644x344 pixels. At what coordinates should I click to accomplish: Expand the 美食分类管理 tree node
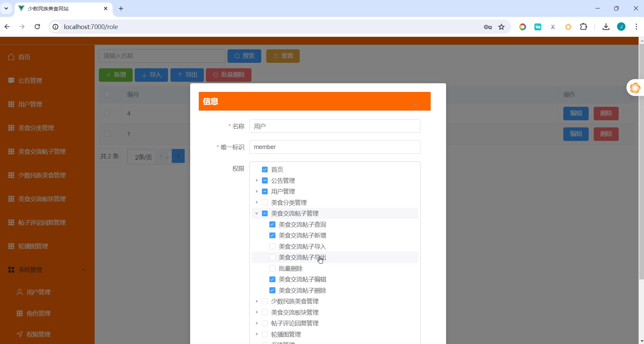point(257,202)
